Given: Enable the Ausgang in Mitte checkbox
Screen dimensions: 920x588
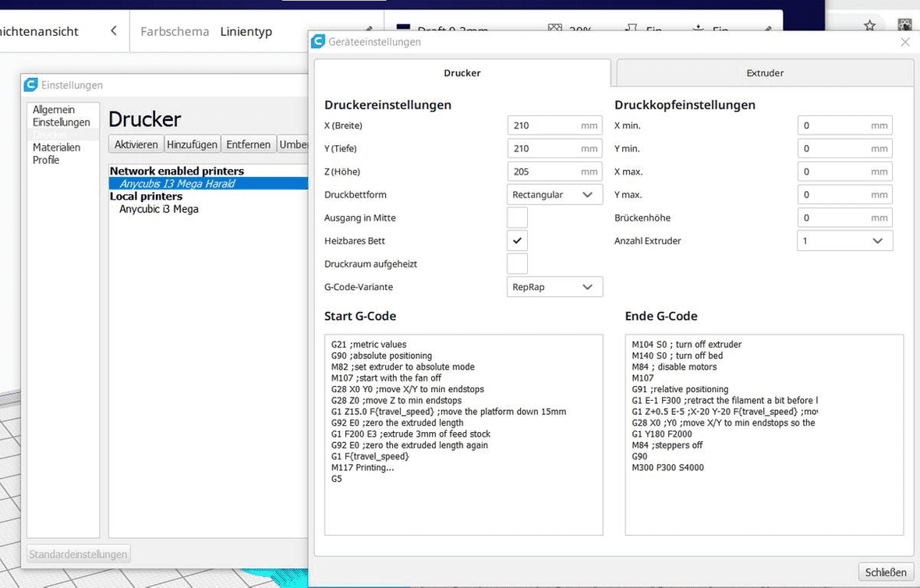Looking at the screenshot, I should tap(517, 218).
